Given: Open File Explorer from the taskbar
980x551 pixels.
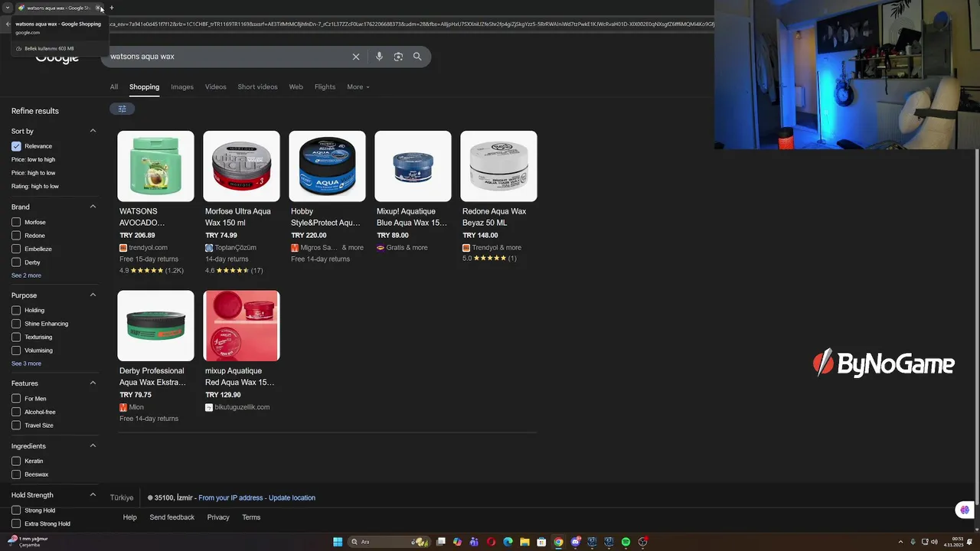Looking at the screenshot, I should pos(524,542).
